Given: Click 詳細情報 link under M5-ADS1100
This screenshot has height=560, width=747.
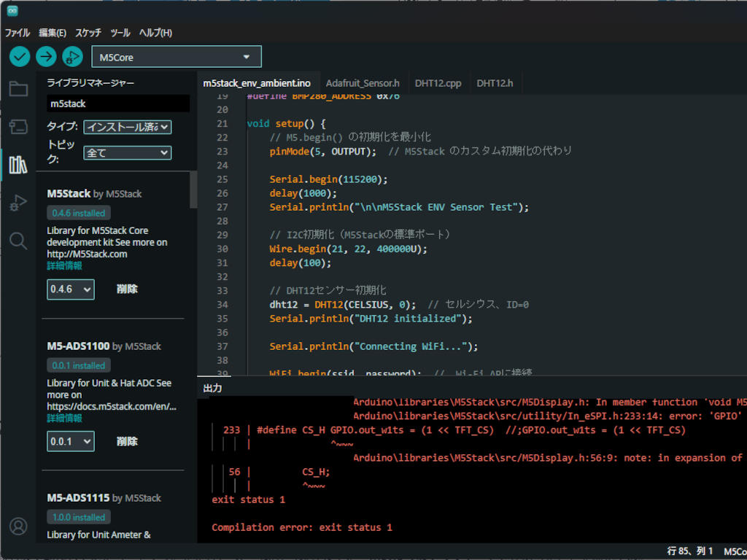Looking at the screenshot, I should pos(64,419).
